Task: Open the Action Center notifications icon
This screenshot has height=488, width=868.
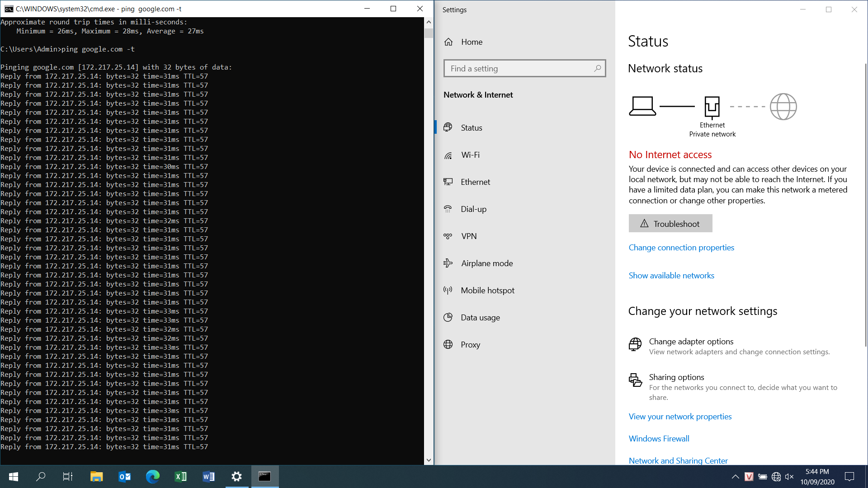Action: (x=849, y=477)
